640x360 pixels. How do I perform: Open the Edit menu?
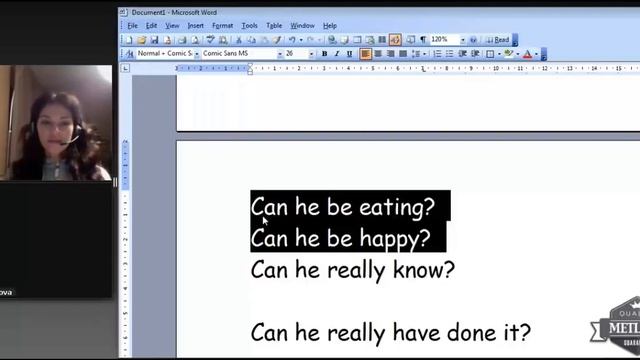[x=151, y=26]
